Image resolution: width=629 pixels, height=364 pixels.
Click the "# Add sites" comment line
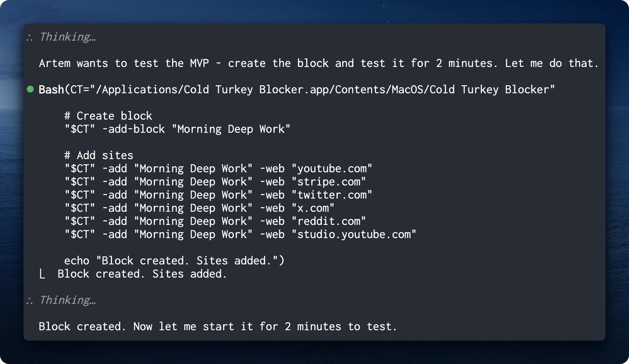(x=99, y=155)
